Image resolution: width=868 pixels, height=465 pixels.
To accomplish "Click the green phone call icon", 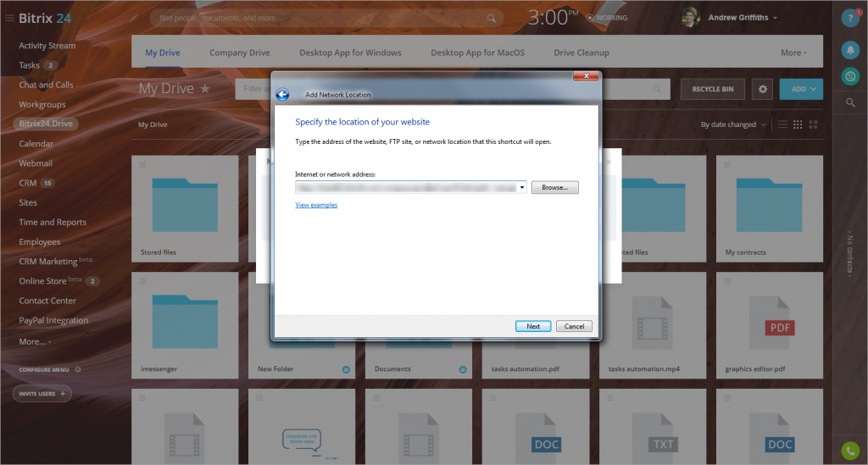I will click(849, 451).
